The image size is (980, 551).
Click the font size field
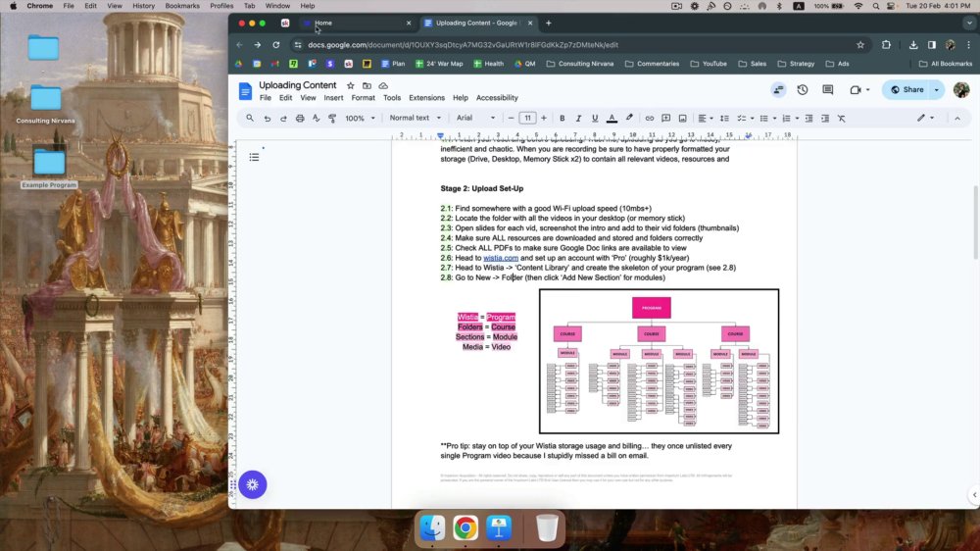527,119
